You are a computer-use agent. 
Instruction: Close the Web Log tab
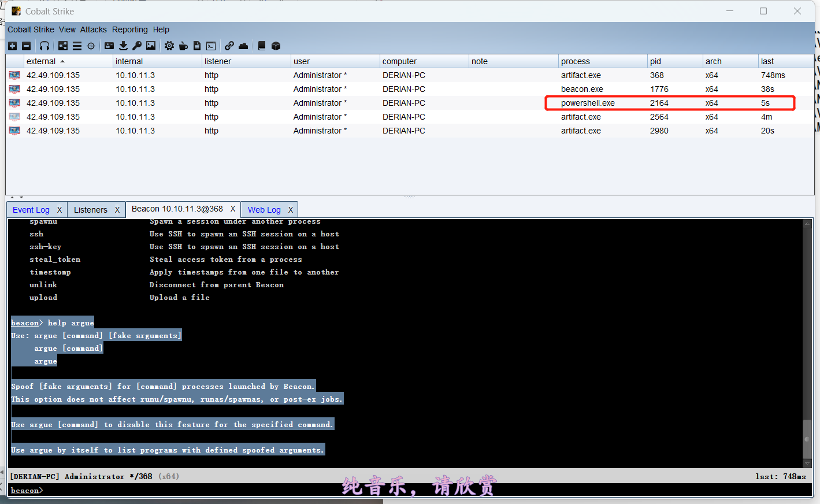tap(291, 210)
